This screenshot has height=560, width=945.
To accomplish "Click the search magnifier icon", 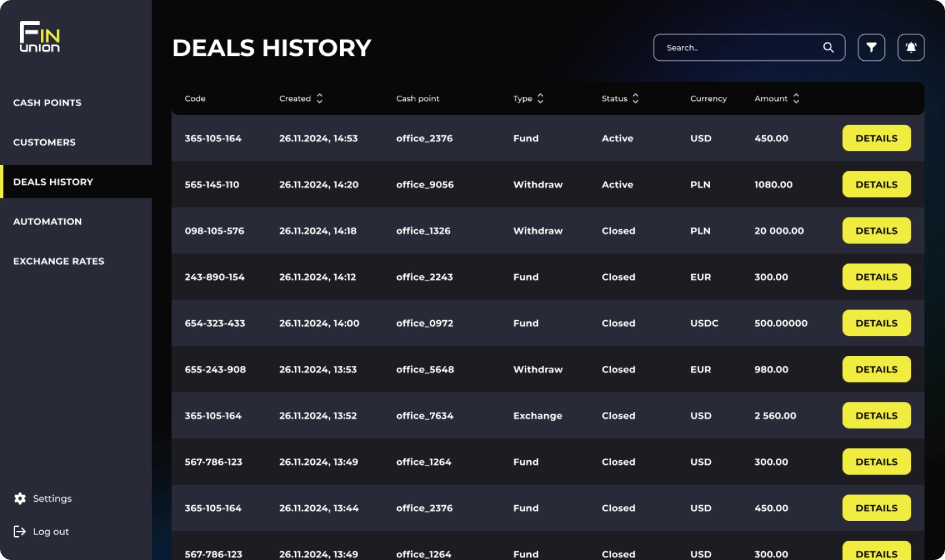I will pos(828,47).
